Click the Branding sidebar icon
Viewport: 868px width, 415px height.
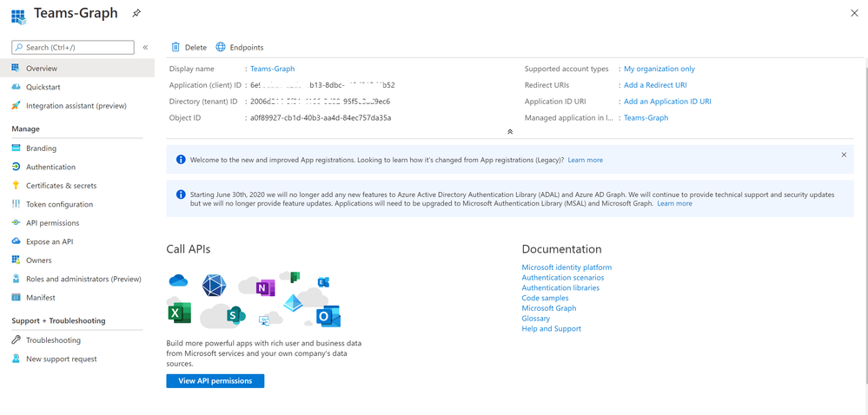[x=16, y=148]
